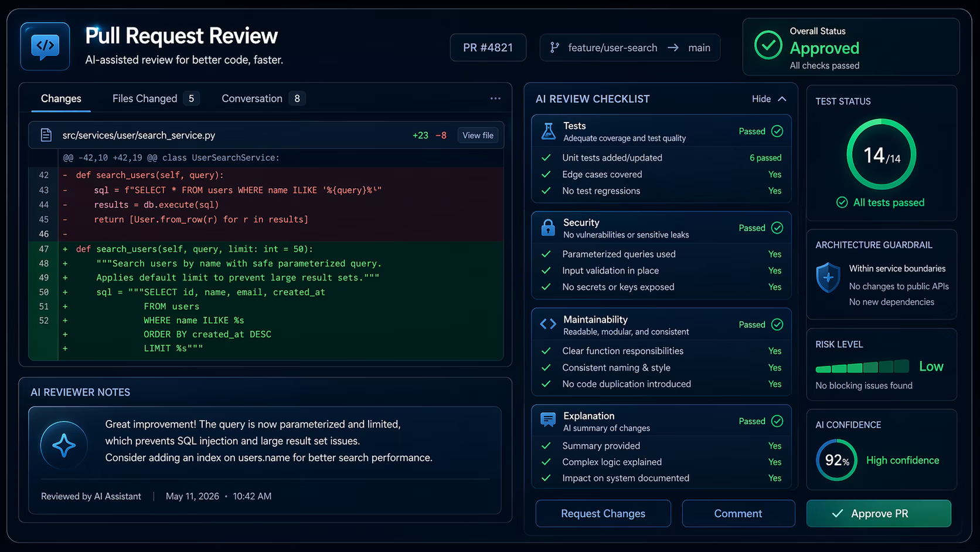This screenshot has height=552, width=980.
Task: Click the View file button
Action: point(478,136)
